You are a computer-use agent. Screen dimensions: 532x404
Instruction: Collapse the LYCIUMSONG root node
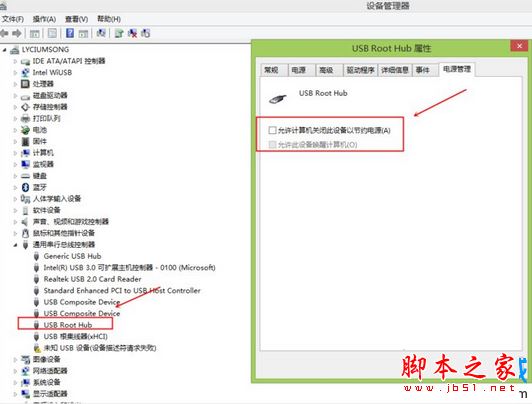(4, 50)
